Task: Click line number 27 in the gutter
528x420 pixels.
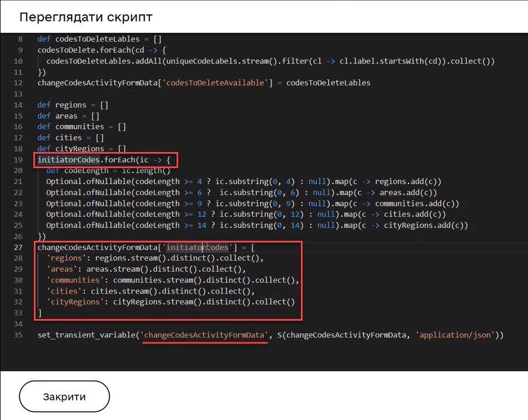Action: coord(18,247)
